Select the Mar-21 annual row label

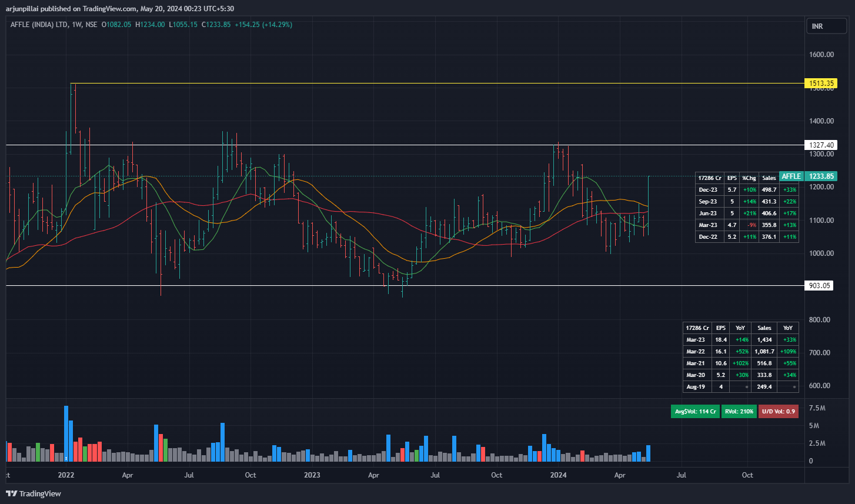pos(696,363)
